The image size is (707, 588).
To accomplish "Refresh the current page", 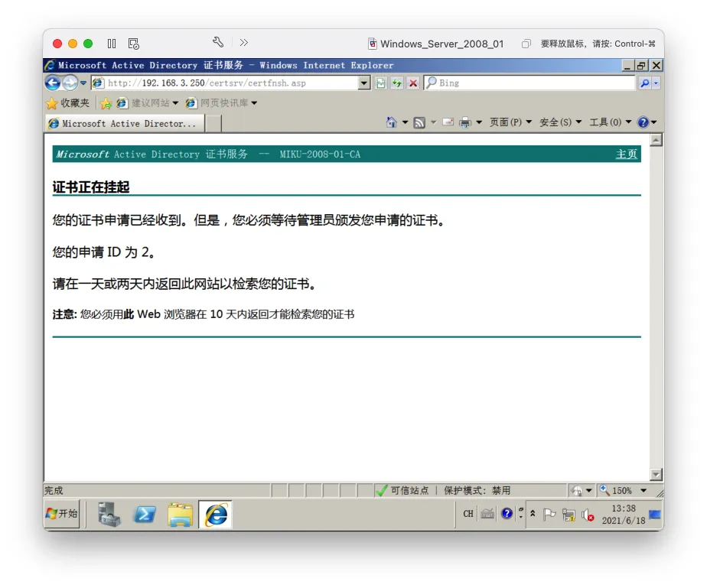I will tap(397, 83).
